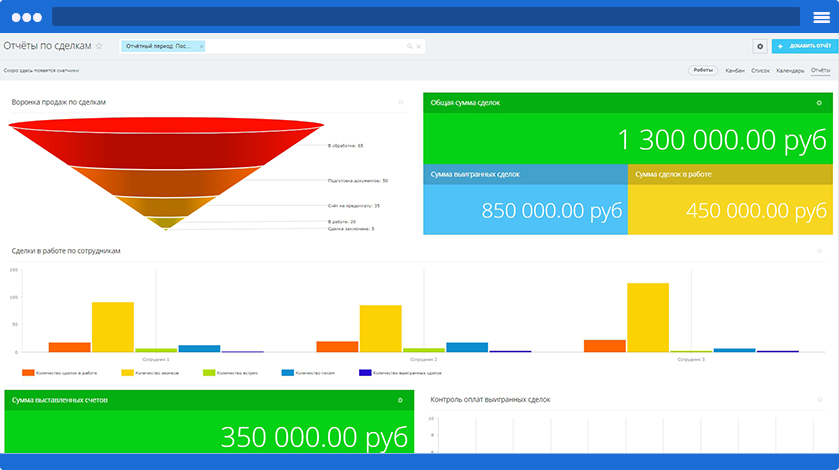Open settings of Сделки в работе по сотрудникам
The width and height of the screenshot is (839, 470).
(819, 251)
